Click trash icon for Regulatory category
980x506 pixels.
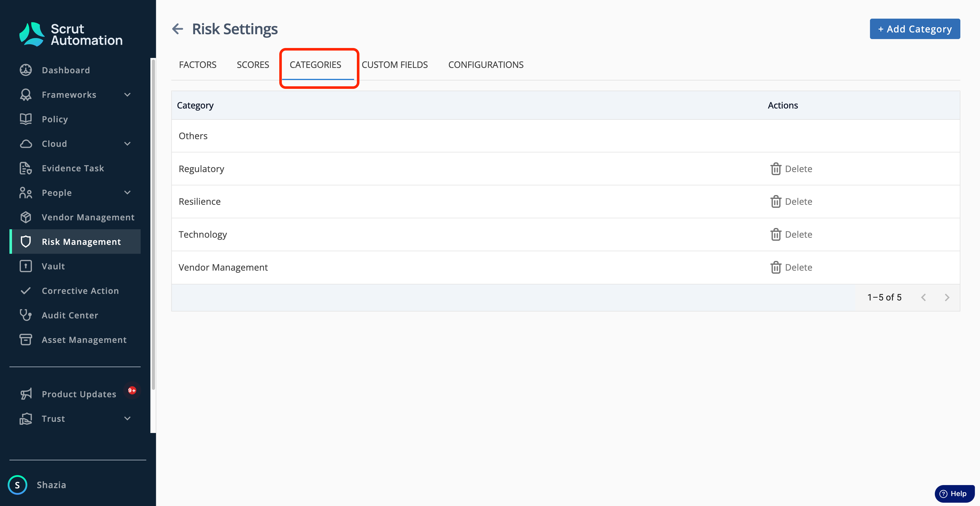pos(776,169)
